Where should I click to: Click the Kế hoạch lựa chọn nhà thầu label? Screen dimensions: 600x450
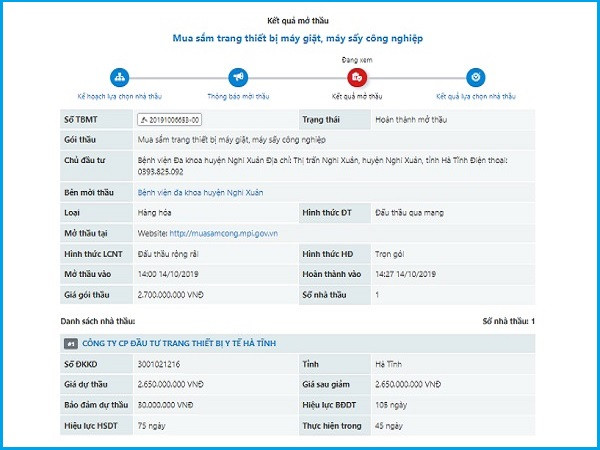[x=119, y=96]
